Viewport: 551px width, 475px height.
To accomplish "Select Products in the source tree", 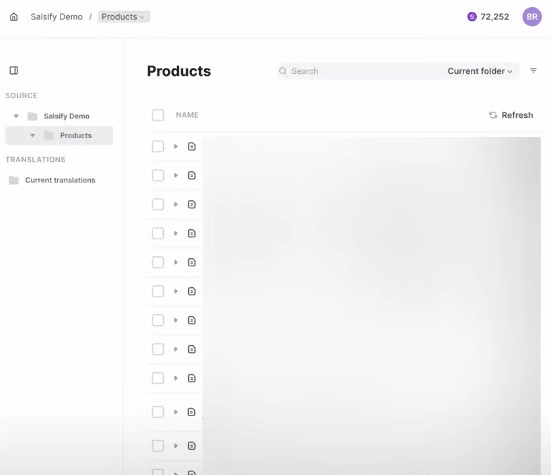I will [x=76, y=136].
